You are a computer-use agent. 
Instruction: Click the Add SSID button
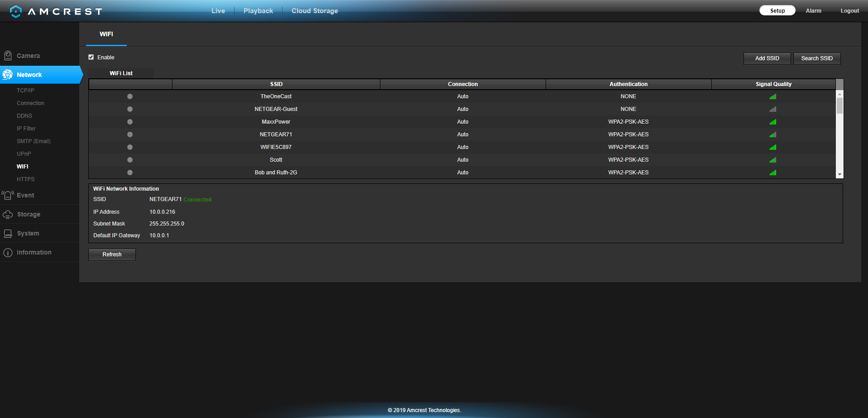767,58
